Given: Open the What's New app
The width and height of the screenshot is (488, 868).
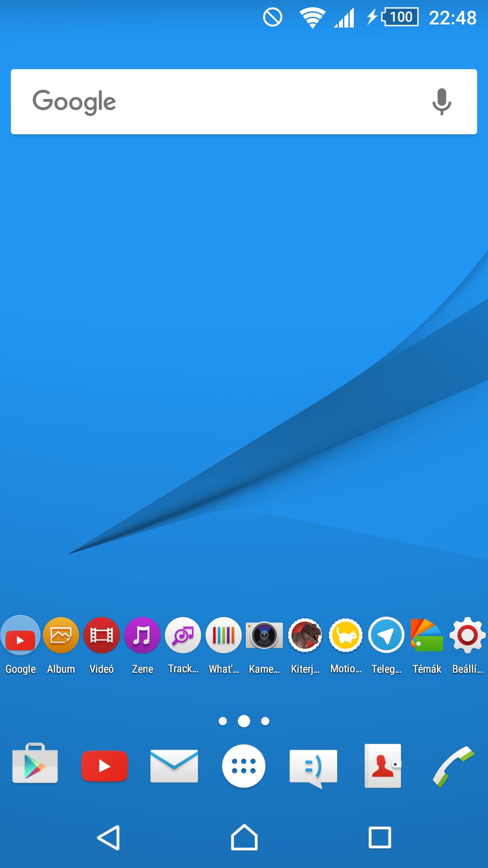Looking at the screenshot, I should click(224, 636).
